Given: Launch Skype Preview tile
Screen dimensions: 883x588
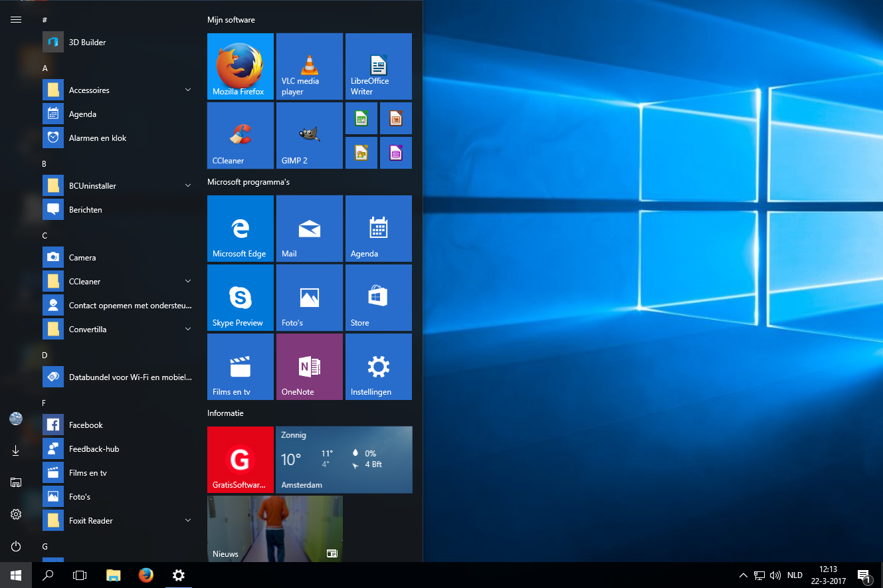Looking at the screenshot, I should click(240, 298).
